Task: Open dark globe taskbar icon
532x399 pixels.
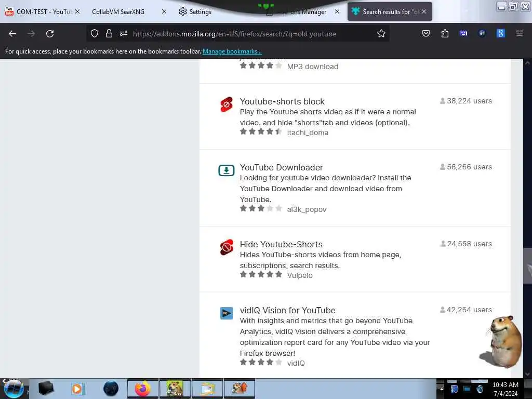Action: coord(111,389)
